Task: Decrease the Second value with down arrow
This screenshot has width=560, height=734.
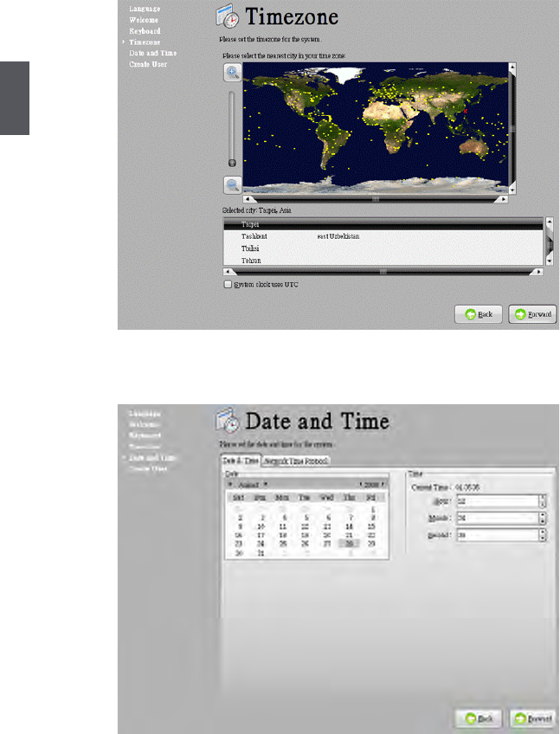Action: (x=543, y=538)
